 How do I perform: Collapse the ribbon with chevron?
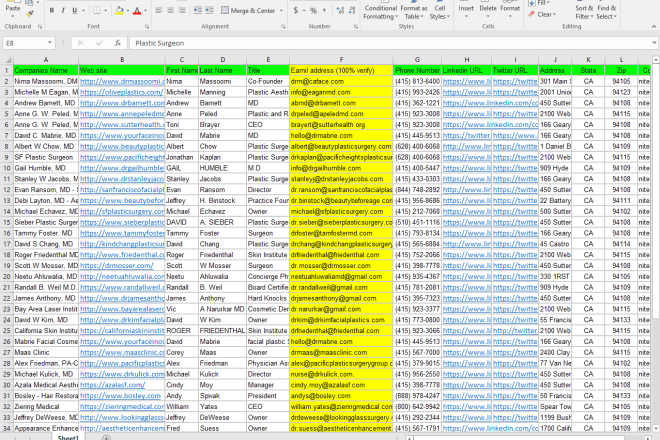click(654, 27)
